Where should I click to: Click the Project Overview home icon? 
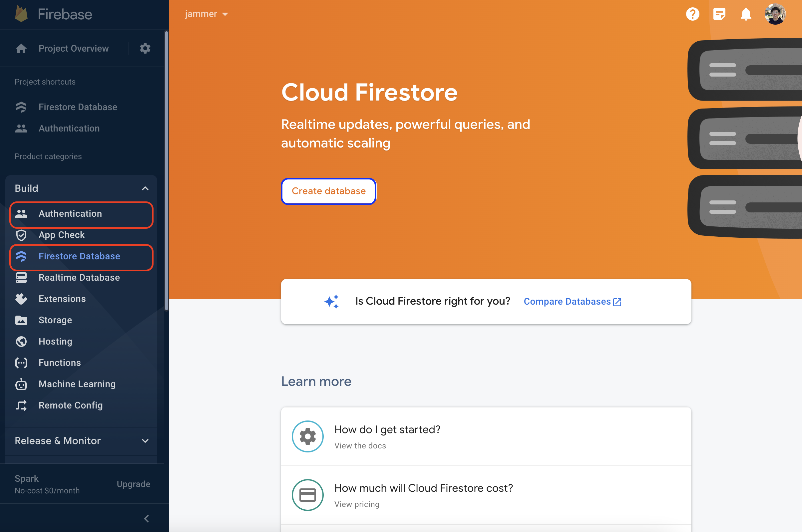click(21, 49)
